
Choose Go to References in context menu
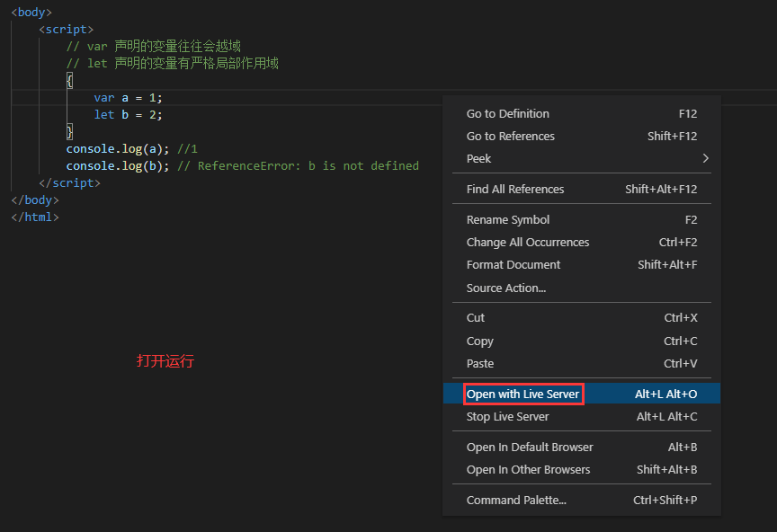[x=581, y=137]
